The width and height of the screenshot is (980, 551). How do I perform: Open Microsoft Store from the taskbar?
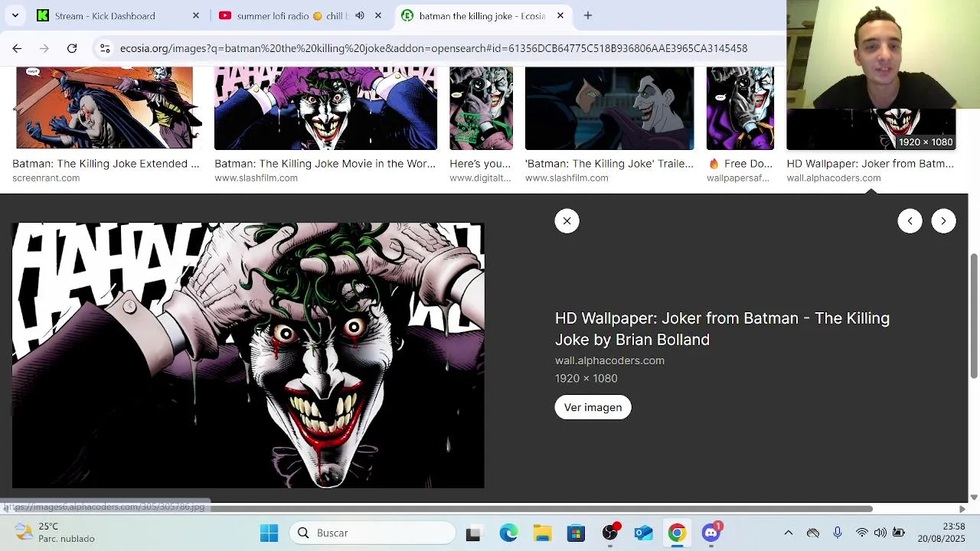(576, 533)
